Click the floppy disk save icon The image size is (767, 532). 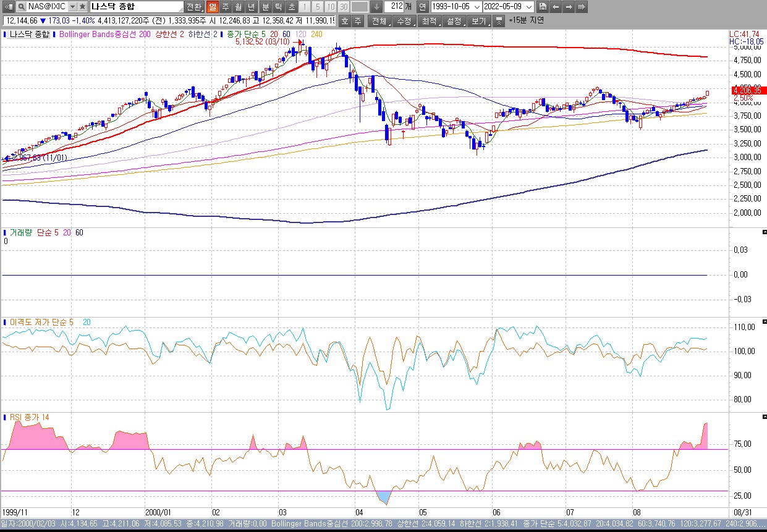[x=543, y=7]
